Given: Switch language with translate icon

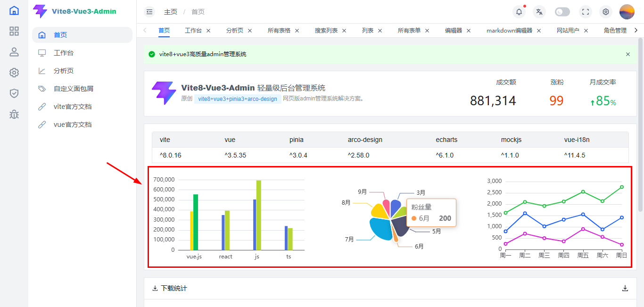Looking at the screenshot, I should (x=539, y=12).
